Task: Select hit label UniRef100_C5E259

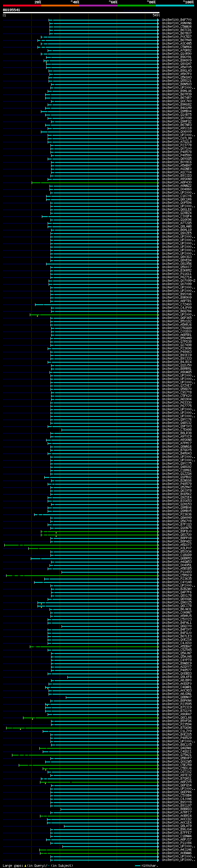Action: coord(176,765)
